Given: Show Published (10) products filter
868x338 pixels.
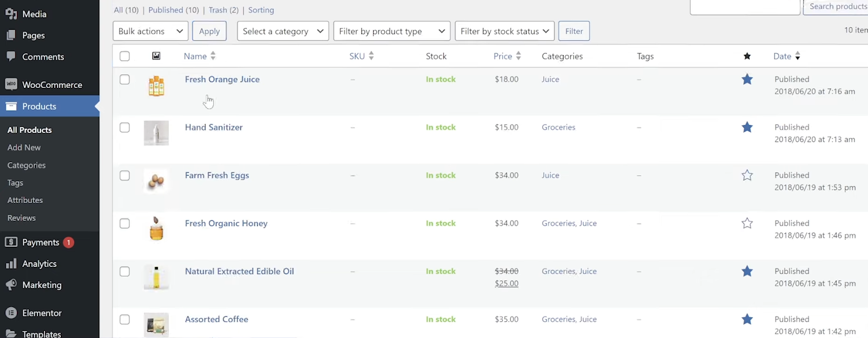Looking at the screenshot, I should coord(174,10).
